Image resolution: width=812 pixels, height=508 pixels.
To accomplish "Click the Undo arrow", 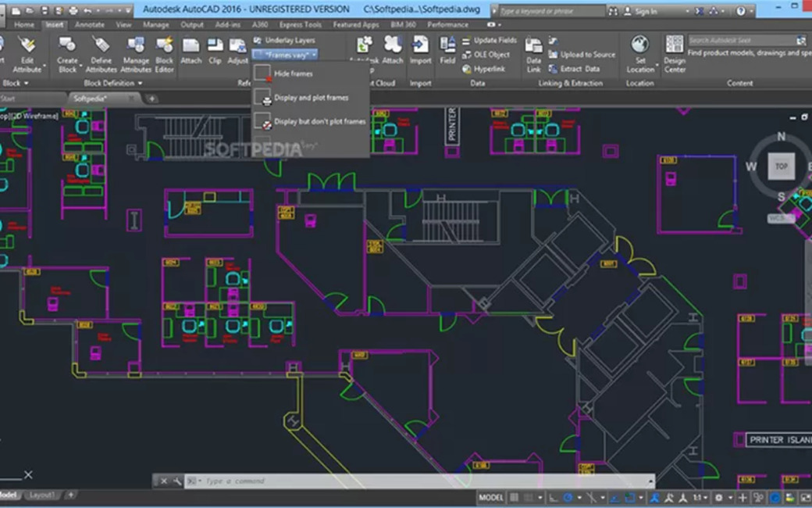I will coord(87,10).
